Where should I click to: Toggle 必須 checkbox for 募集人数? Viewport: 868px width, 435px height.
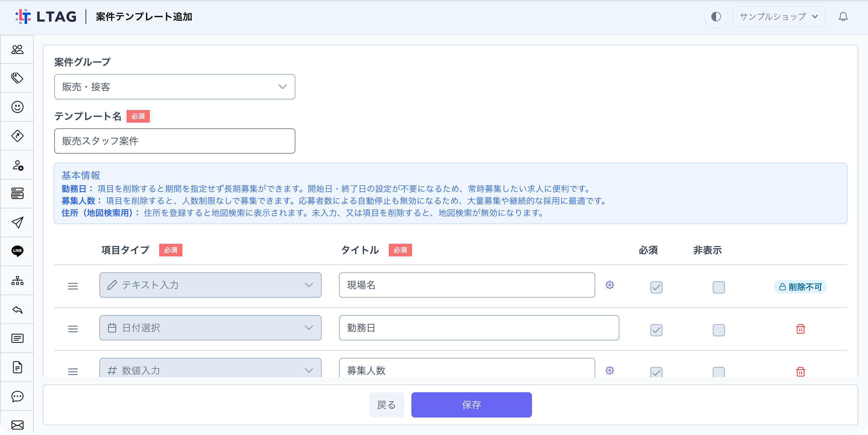pyautogui.click(x=656, y=372)
